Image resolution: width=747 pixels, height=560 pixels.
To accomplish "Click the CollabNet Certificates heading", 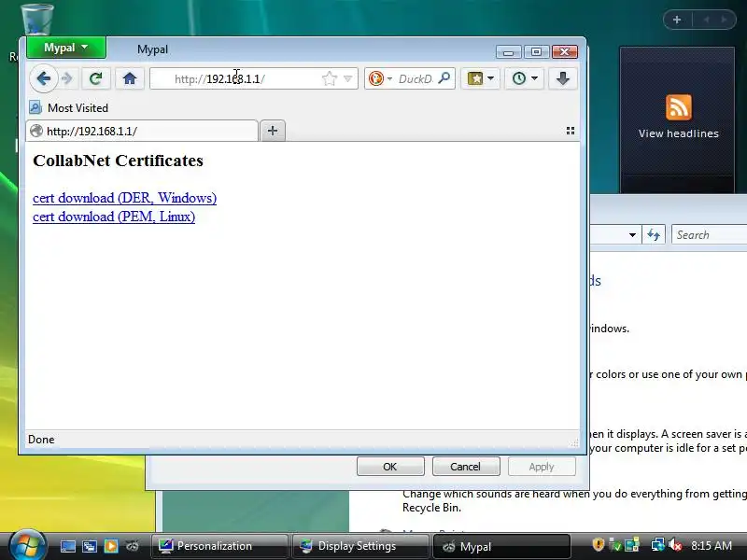I will tap(119, 161).
